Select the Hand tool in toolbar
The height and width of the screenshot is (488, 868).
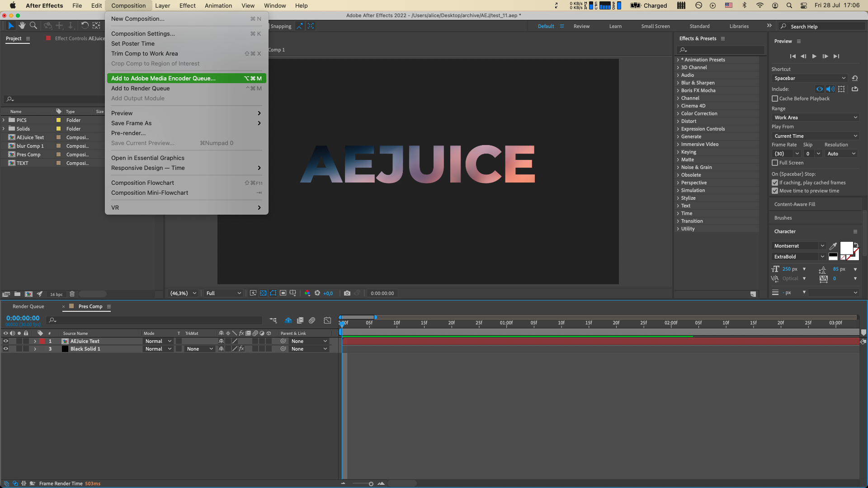pos(22,26)
